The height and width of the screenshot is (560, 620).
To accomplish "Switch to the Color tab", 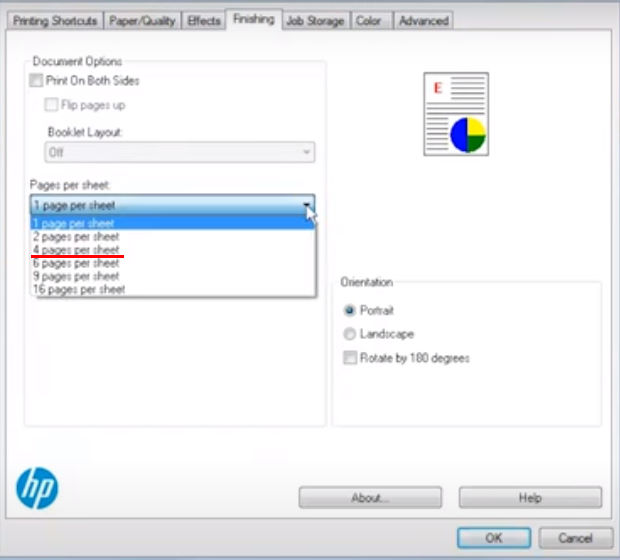I will click(x=370, y=20).
